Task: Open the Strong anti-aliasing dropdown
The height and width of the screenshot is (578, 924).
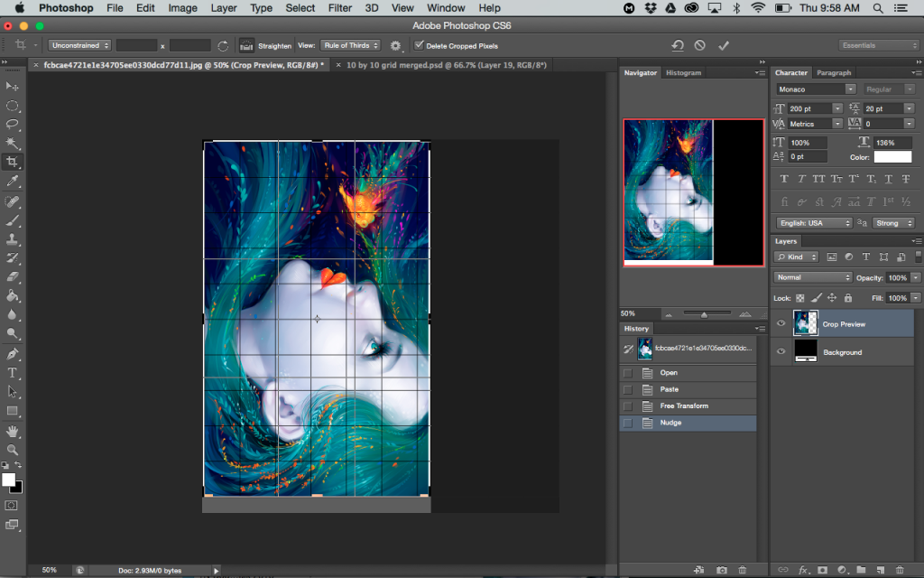Action: tap(893, 223)
